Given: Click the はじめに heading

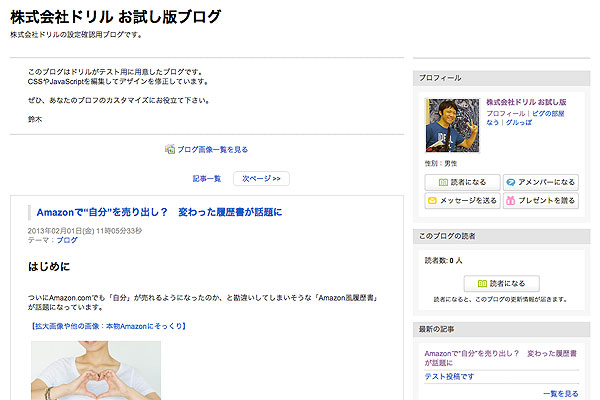Looking at the screenshot, I should pos(49,266).
